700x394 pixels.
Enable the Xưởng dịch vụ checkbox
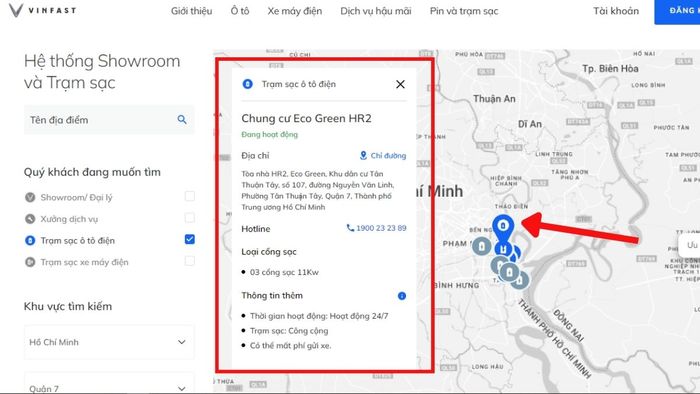[190, 217]
